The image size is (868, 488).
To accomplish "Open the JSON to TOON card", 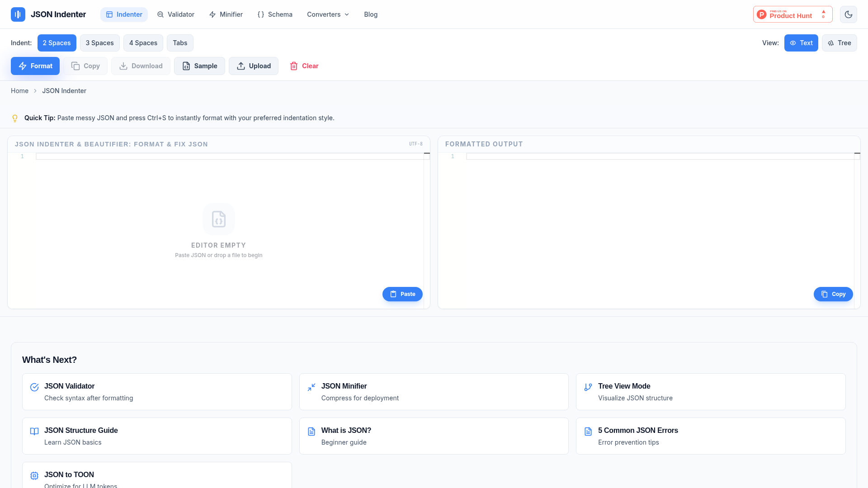I will (157, 475).
